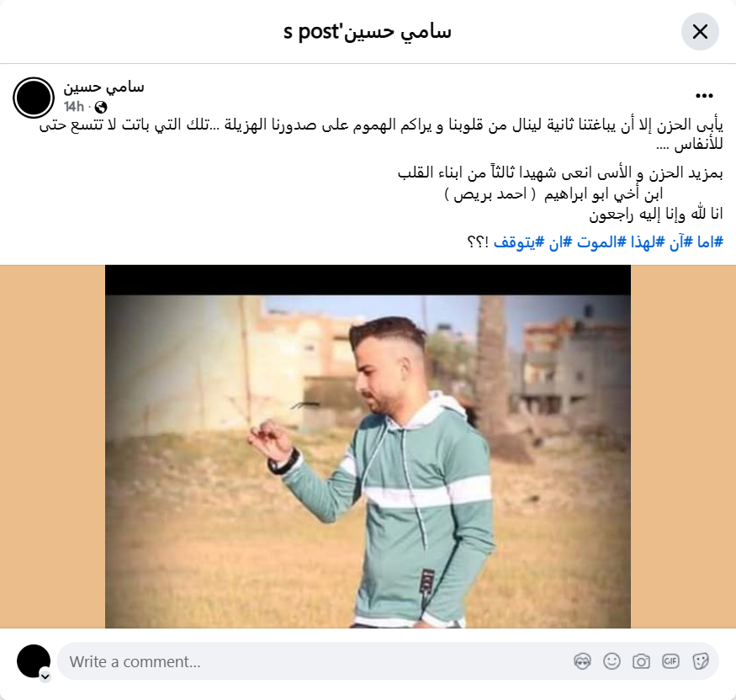Screen dimensions: 736x700
Task: Click the public audience globe icon
Action: tap(100, 107)
